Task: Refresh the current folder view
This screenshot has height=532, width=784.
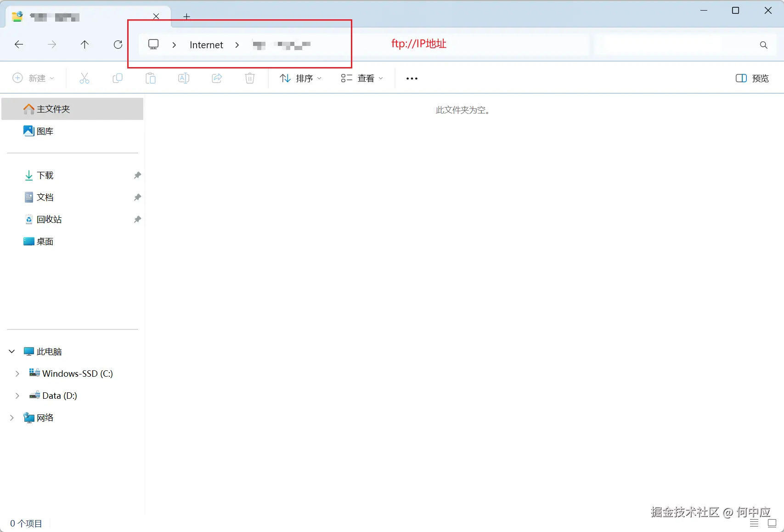Action: (118, 45)
